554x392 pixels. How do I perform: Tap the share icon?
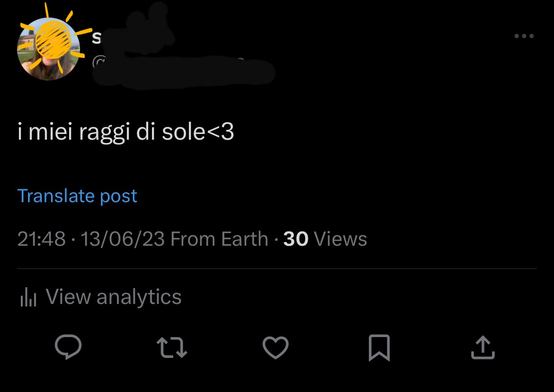point(483,348)
